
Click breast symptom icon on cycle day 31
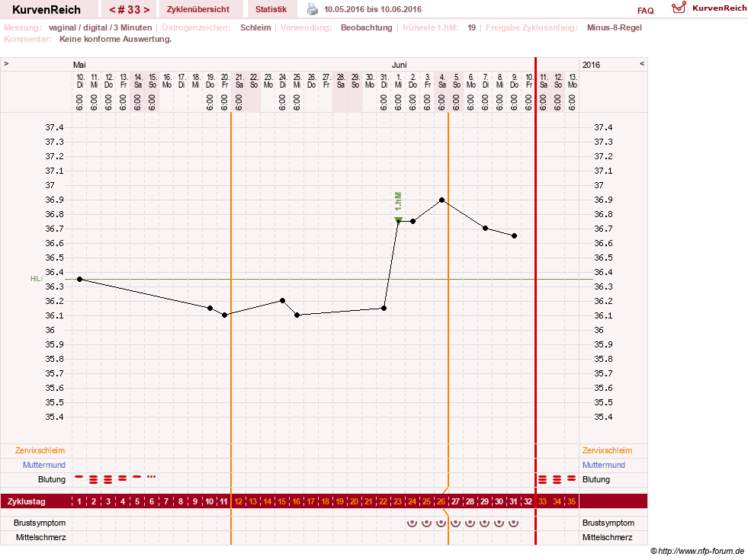(x=513, y=523)
